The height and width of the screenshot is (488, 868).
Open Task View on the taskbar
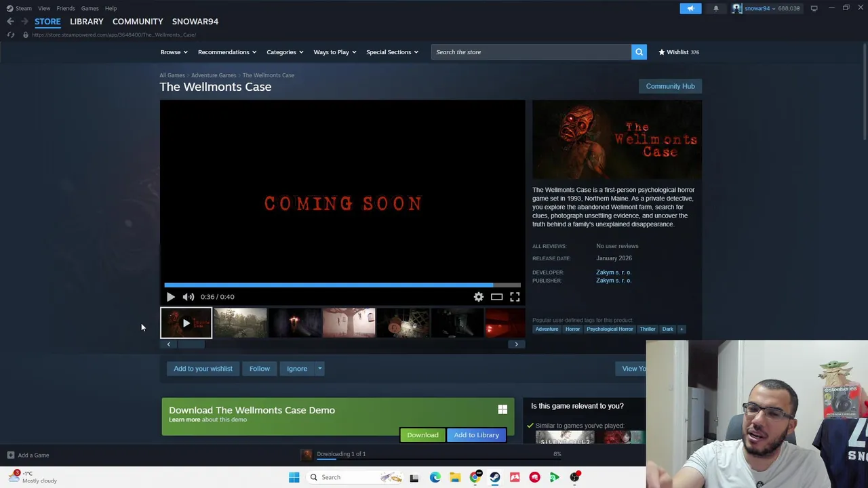414,477
